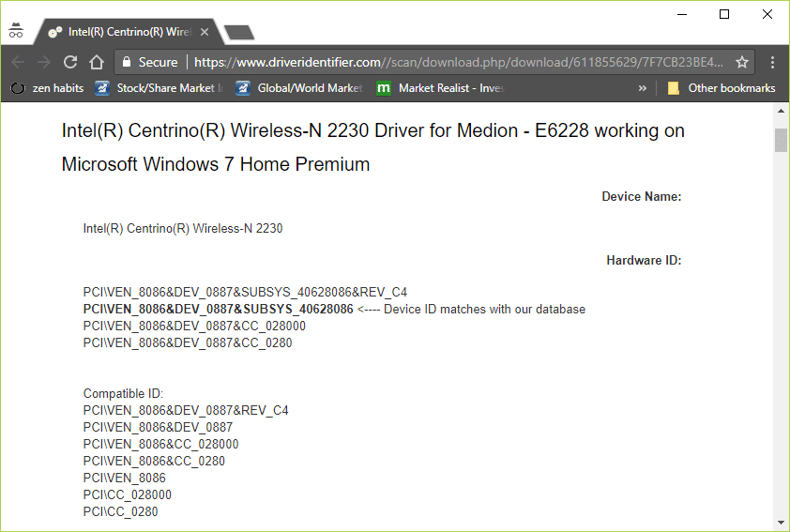Click hardware ID ending SUBSYS_40628086&REV_C4
Viewport: 790px width, 532px height.
coord(245,292)
